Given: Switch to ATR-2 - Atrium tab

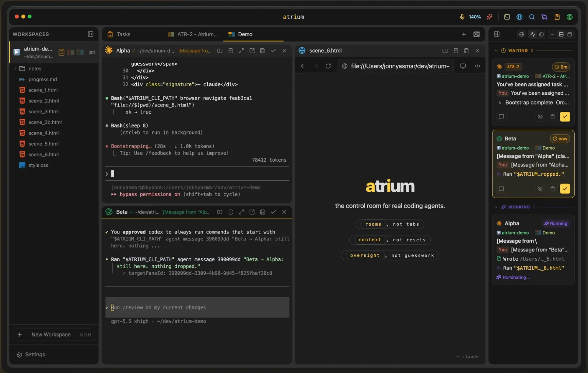Looking at the screenshot, I should pyautogui.click(x=193, y=34).
